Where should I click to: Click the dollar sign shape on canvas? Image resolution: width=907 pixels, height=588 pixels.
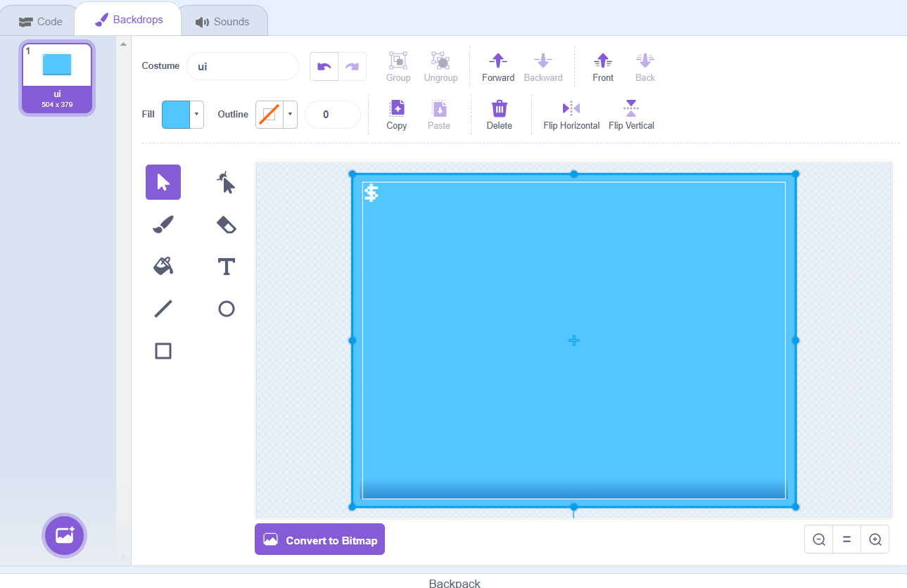point(371,193)
